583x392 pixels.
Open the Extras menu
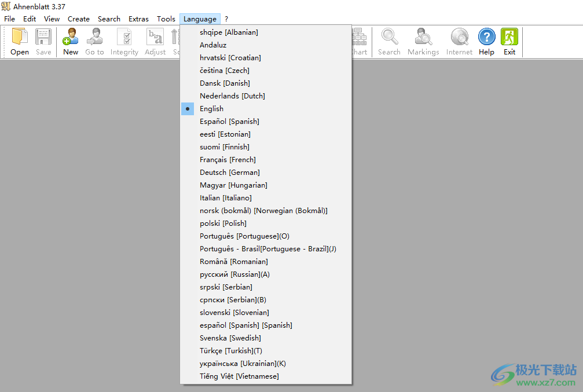[138, 19]
